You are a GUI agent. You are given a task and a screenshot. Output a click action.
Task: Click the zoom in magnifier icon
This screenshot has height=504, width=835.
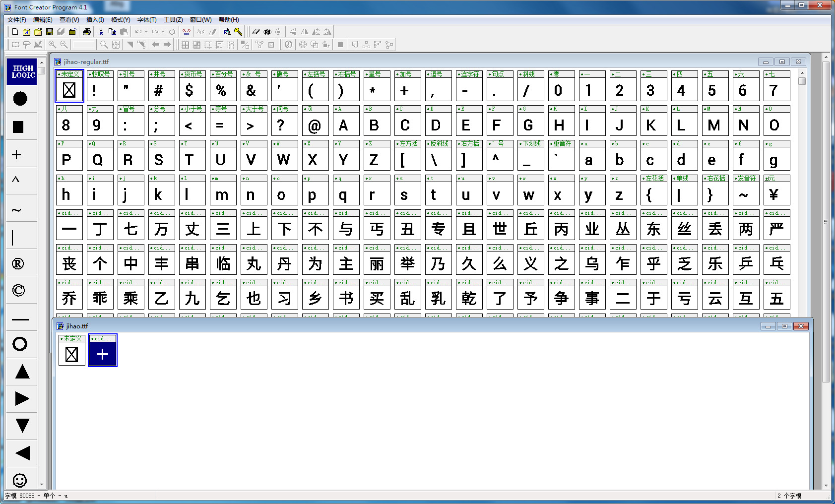pos(52,45)
